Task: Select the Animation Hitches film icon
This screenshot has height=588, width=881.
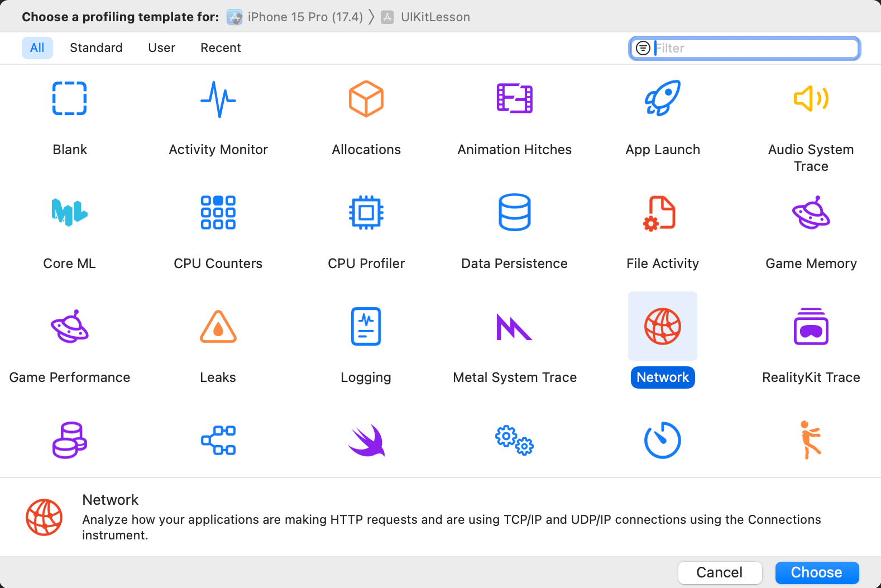Action: 515,98
